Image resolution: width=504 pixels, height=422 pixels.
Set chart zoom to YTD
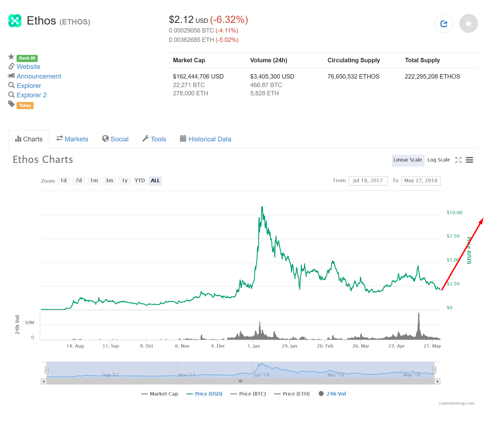pos(140,181)
